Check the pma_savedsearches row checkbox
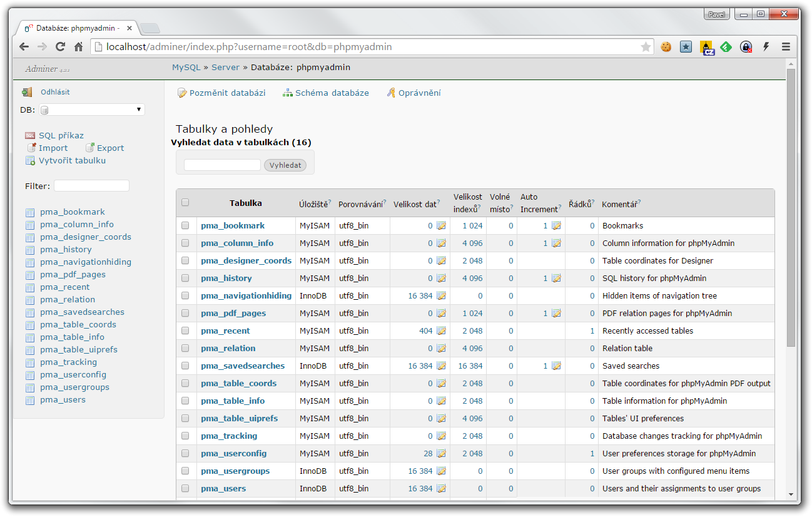 pos(185,366)
